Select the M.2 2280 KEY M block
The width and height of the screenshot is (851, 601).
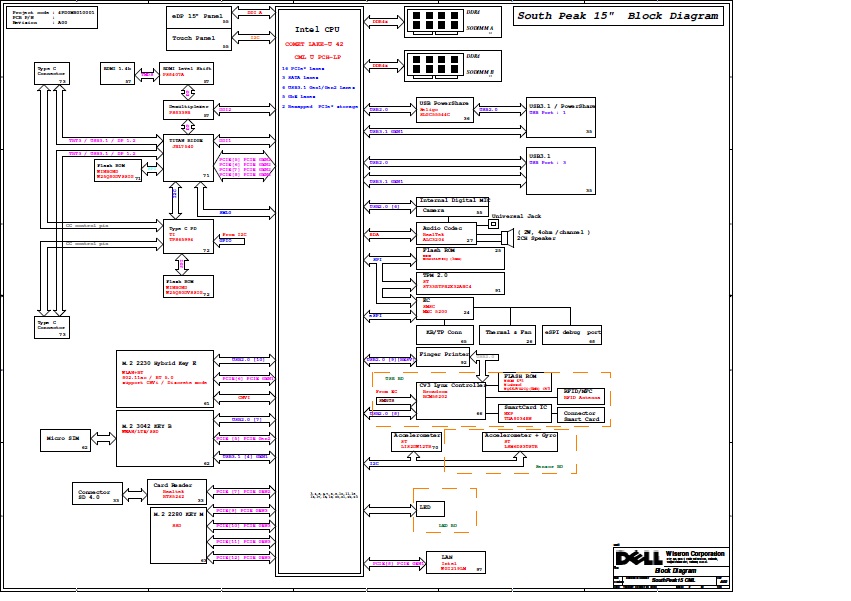point(179,535)
